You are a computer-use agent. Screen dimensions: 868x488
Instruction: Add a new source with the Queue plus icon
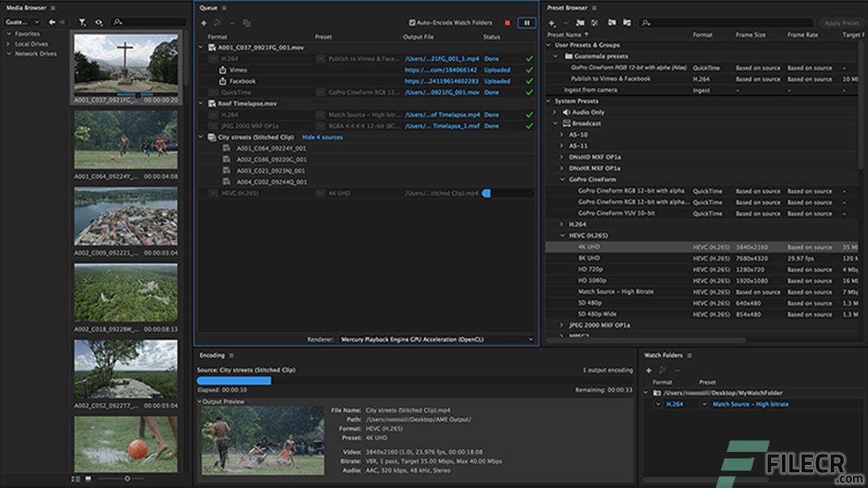coord(203,22)
